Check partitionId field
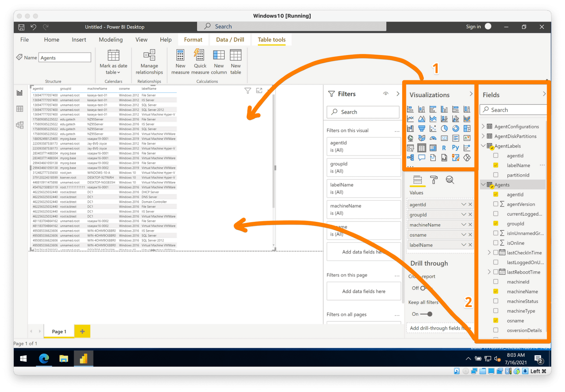Image resolution: width=565 pixels, height=392 pixels. coord(496,175)
